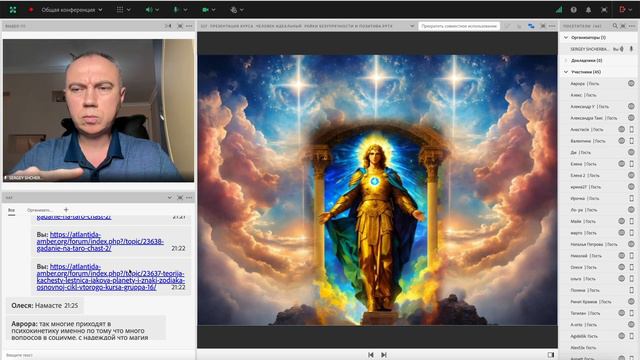The width and height of the screenshot is (640, 360).
Task: Maximize the share pod
Action: pyautogui.click(x=543, y=26)
